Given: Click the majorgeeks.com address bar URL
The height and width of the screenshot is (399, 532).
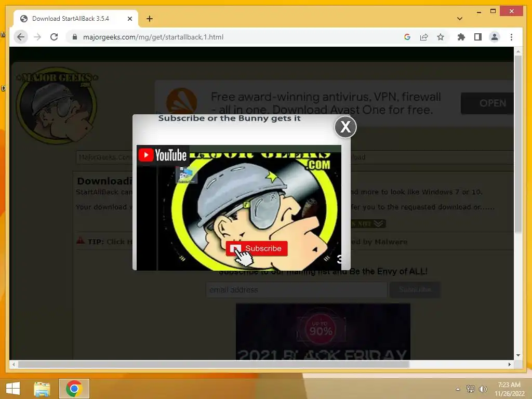Looking at the screenshot, I should point(153,37).
